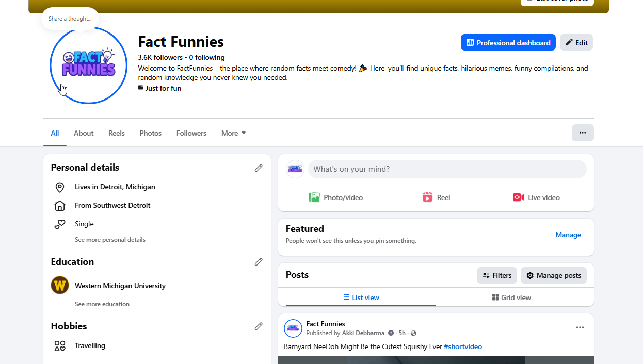
Task: Click the home icon beside Southwest Detroit
Action: (60, 206)
